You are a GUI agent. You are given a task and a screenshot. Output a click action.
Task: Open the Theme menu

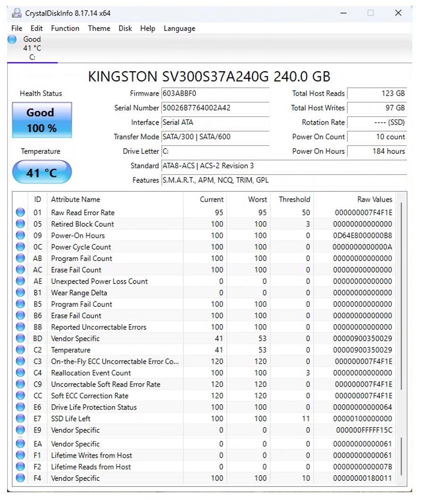99,28
